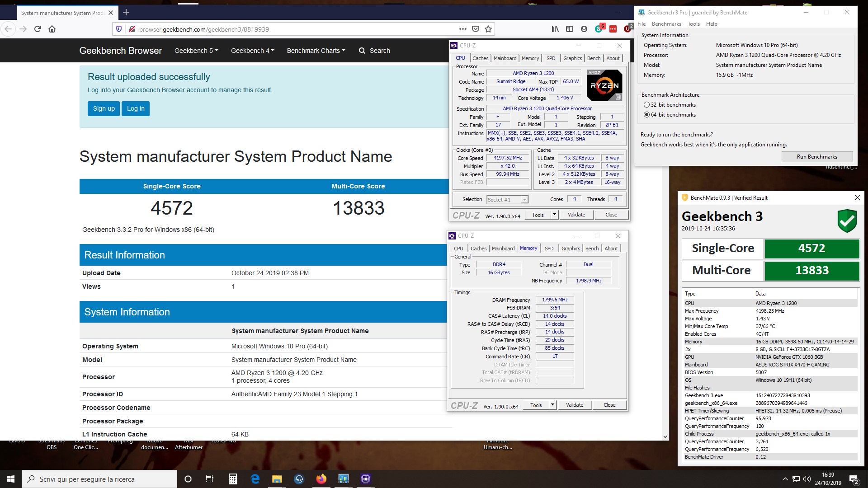The image size is (868, 488).
Task: Switch to Caches tab in top CPU-Z window
Action: tap(481, 58)
